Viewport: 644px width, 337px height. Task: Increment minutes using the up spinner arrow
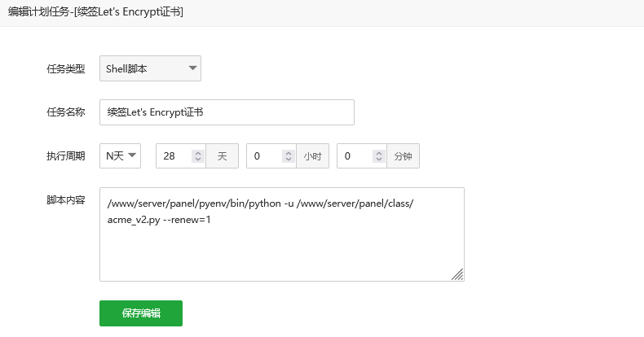(x=379, y=153)
